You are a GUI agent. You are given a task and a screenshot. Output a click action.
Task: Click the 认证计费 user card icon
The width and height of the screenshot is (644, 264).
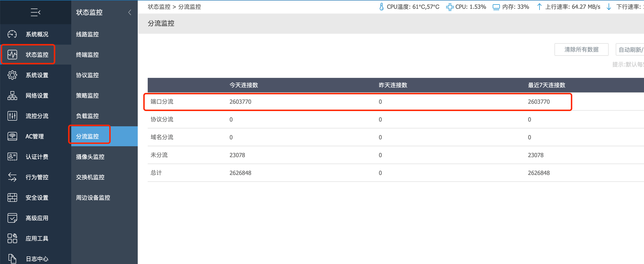(12, 157)
